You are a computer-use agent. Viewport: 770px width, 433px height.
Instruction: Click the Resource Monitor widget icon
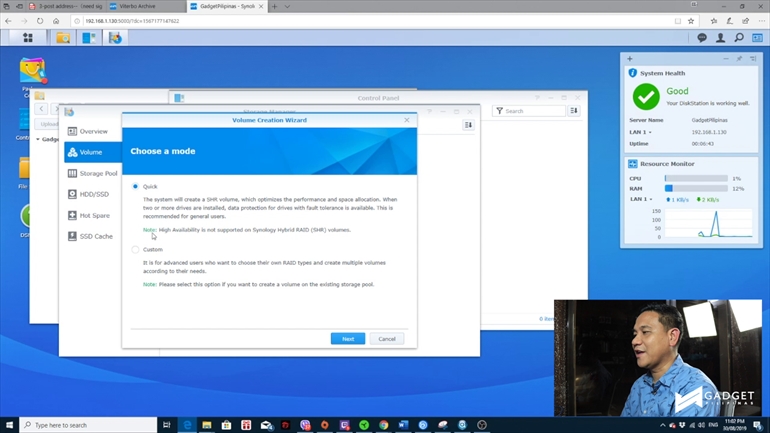[x=632, y=164]
